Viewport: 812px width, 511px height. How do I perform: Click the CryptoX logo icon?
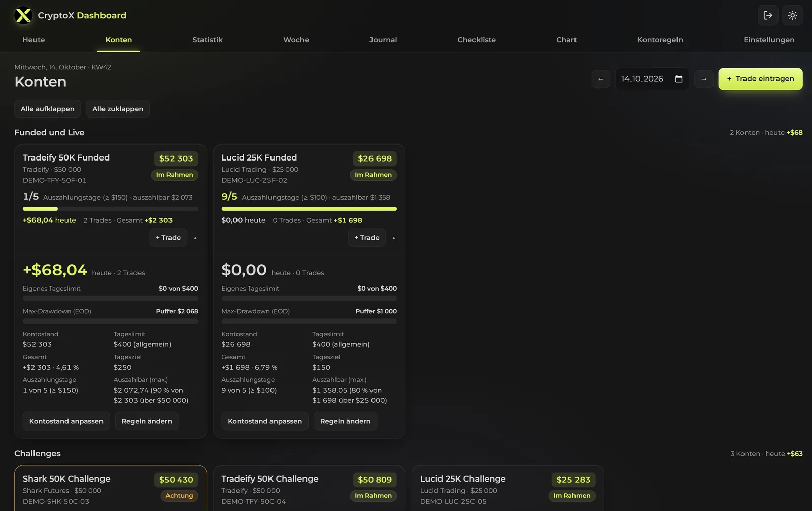[23, 15]
